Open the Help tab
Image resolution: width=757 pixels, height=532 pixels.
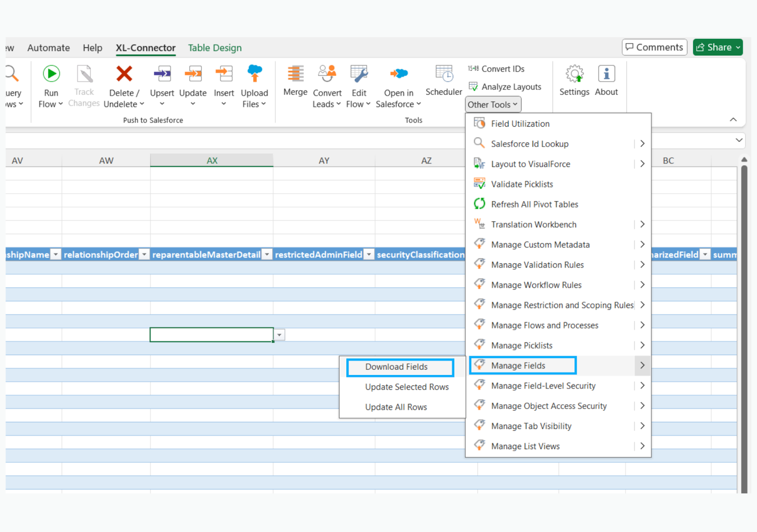click(x=93, y=48)
